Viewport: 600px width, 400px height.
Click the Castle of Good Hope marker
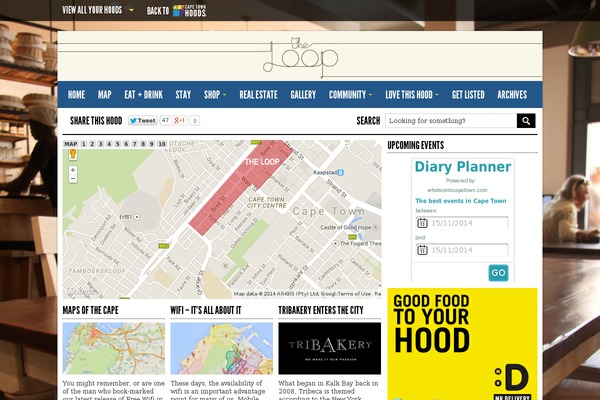[x=376, y=227]
